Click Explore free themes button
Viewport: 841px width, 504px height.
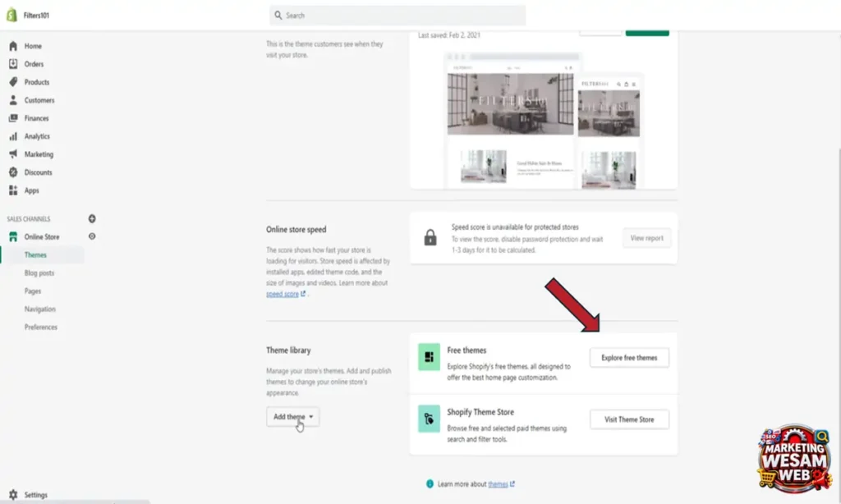click(629, 358)
